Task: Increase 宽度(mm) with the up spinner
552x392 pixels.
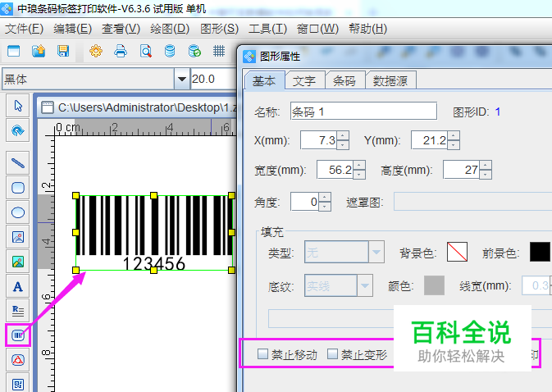Action: click(x=359, y=165)
